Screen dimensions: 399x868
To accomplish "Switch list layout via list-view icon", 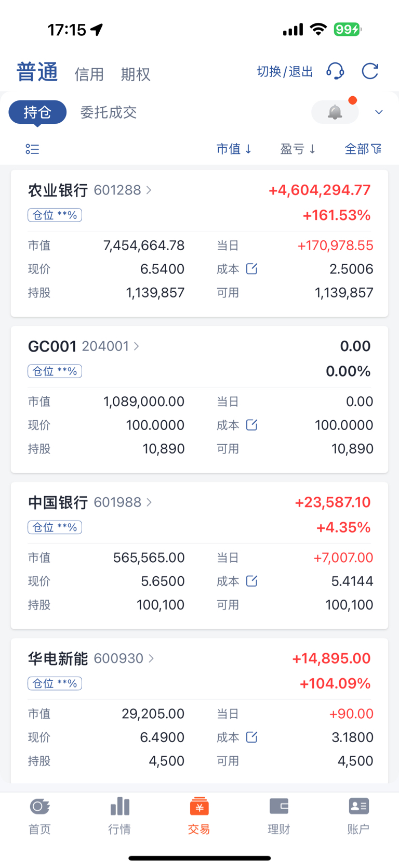I will click(x=32, y=149).
